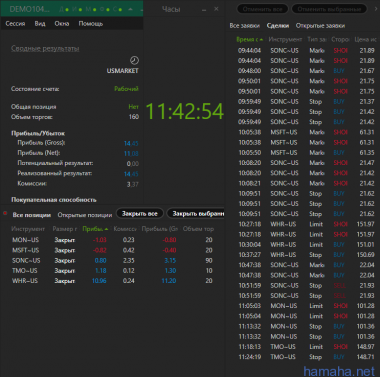Sort positions by Размер column header
The height and width of the screenshot is (377, 380).
click(x=65, y=229)
